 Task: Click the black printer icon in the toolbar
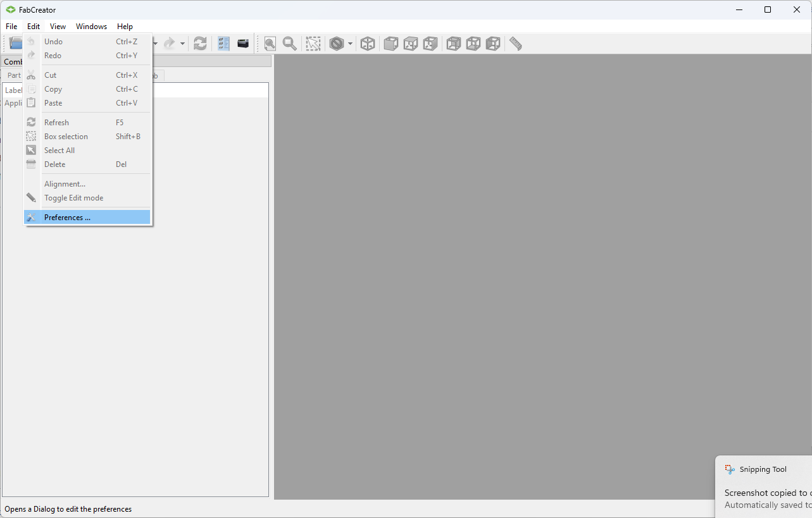pos(243,44)
